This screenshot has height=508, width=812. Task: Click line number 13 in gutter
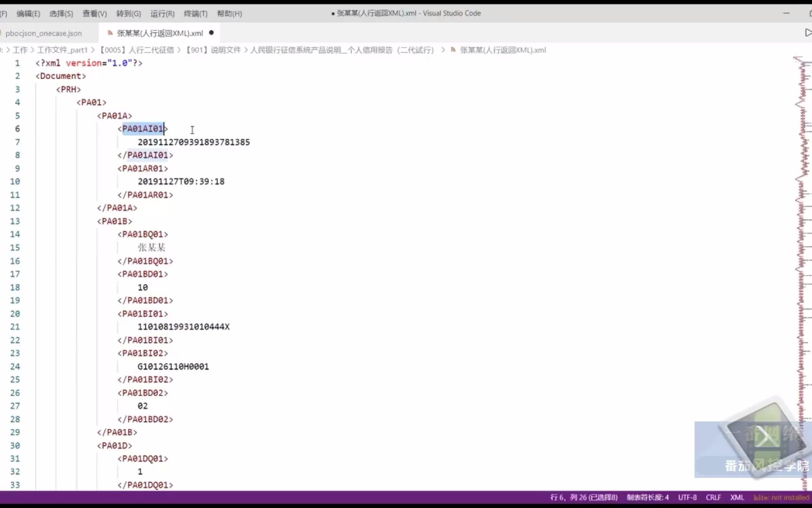15,221
